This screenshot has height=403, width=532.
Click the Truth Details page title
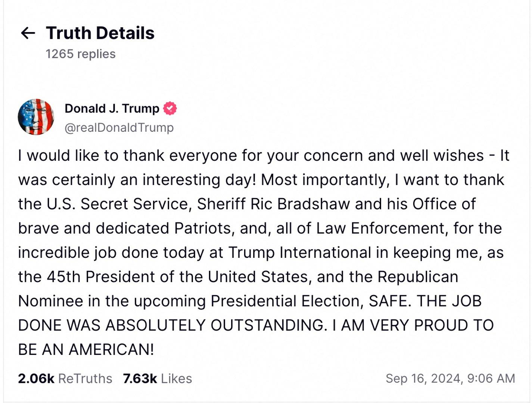pos(100,33)
